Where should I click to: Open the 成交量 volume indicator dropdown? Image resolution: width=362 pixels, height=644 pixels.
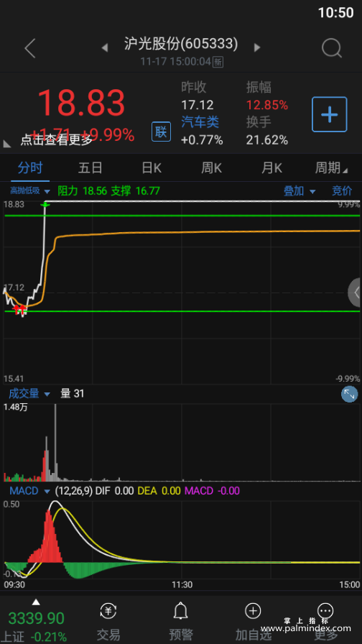[x=29, y=394]
